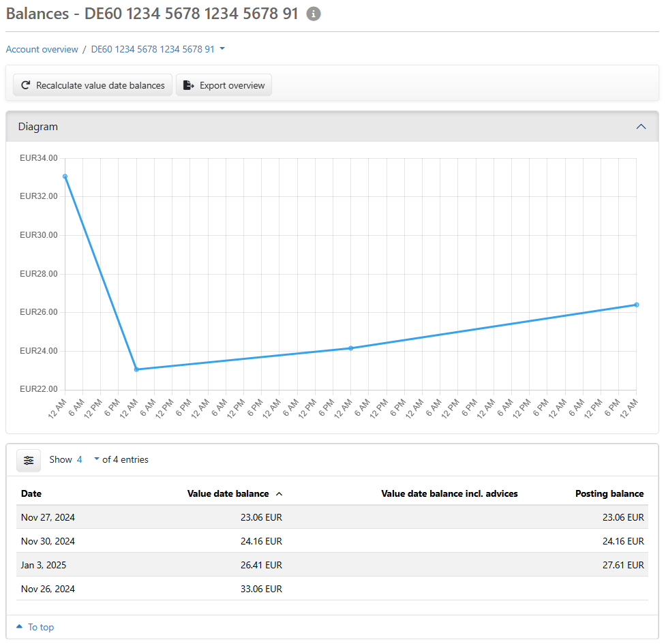Click the 'of 4 entries' text
This screenshot has width=666, height=644.
[x=125, y=459]
